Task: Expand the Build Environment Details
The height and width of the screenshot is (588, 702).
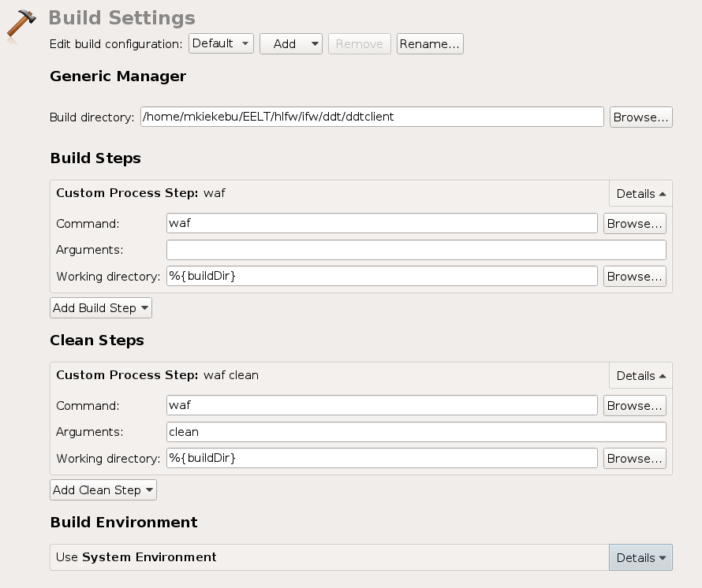Action: click(640, 557)
